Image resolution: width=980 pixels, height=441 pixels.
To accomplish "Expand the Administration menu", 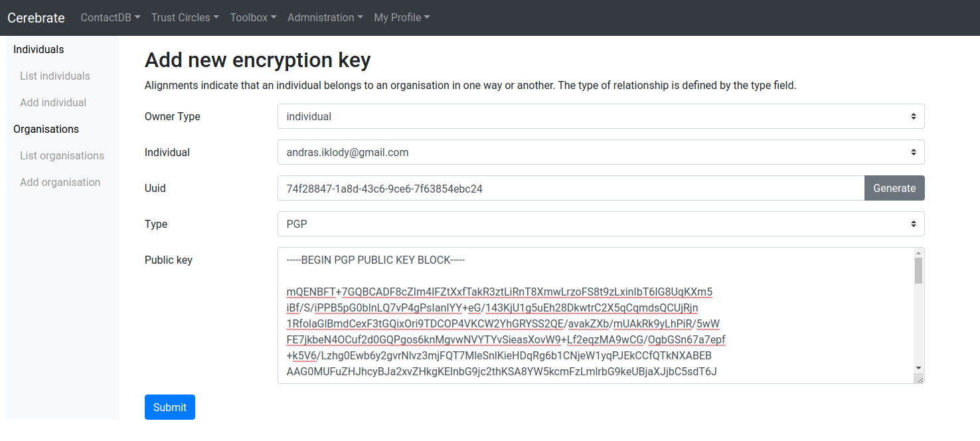I will point(325,17).
